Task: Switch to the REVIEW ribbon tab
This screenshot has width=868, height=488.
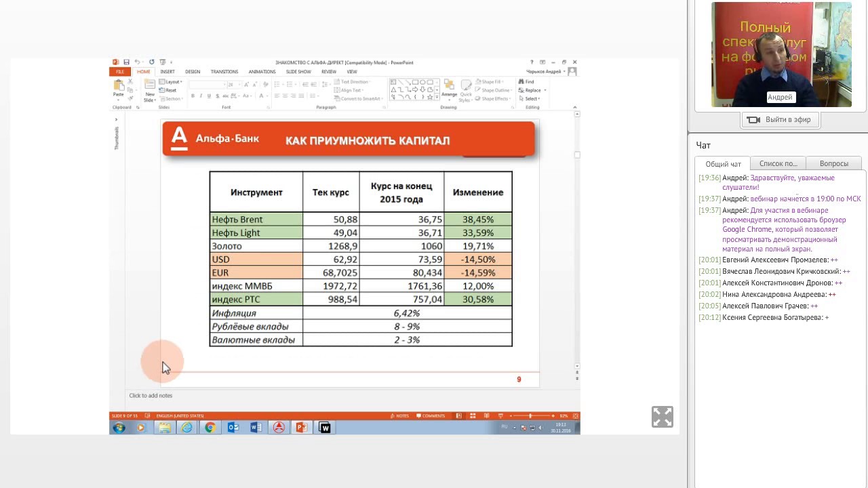Action: point(329,71)
